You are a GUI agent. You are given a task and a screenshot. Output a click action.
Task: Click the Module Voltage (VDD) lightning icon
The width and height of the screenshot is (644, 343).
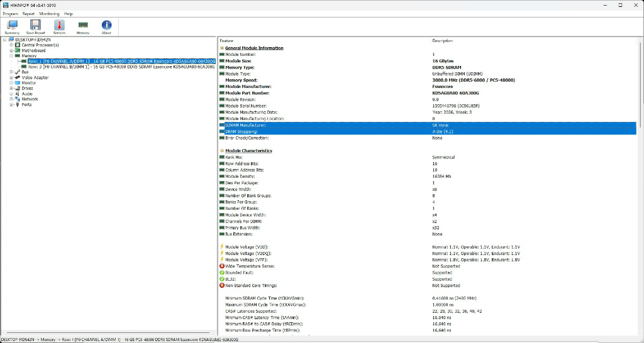coord(222,247)
